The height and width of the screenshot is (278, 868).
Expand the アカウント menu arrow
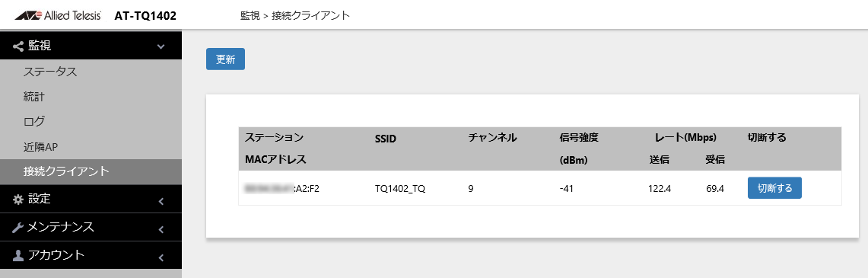(161, 257)
